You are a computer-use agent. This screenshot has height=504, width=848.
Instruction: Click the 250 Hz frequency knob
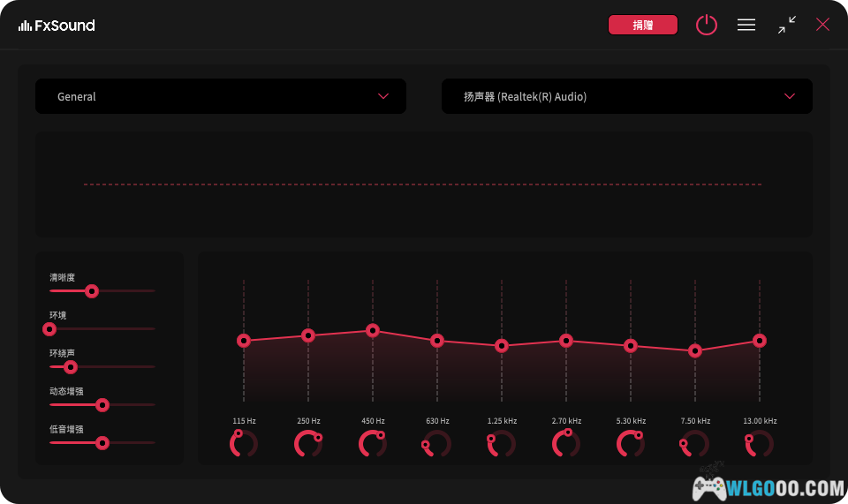tap(308, 444)
